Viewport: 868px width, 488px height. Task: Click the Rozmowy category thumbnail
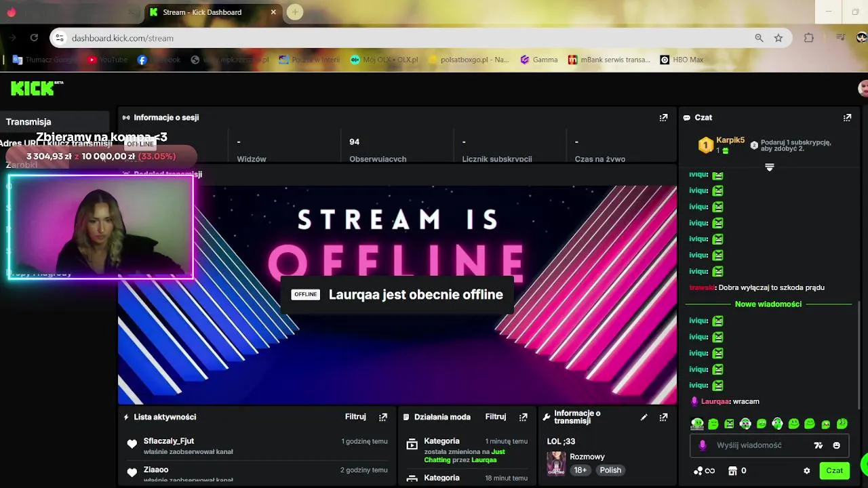556,464
